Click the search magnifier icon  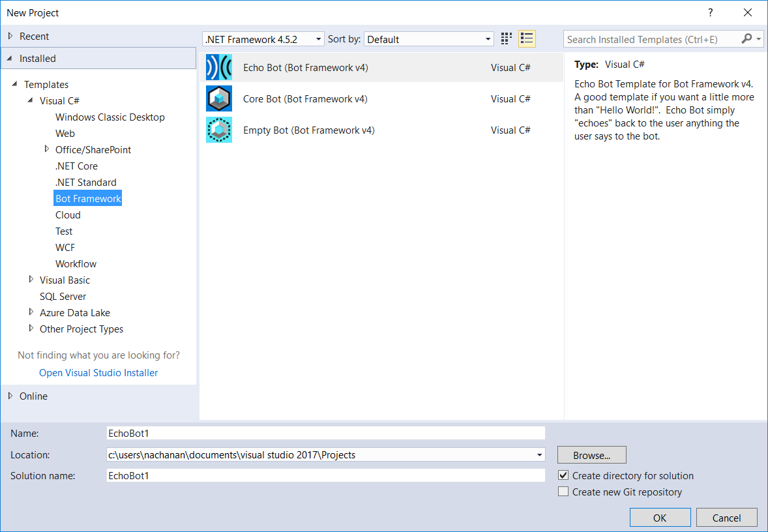point(747,39)
